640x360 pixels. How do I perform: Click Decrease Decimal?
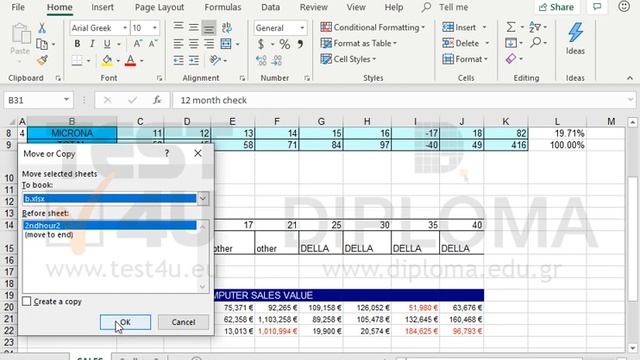[276, 60]
